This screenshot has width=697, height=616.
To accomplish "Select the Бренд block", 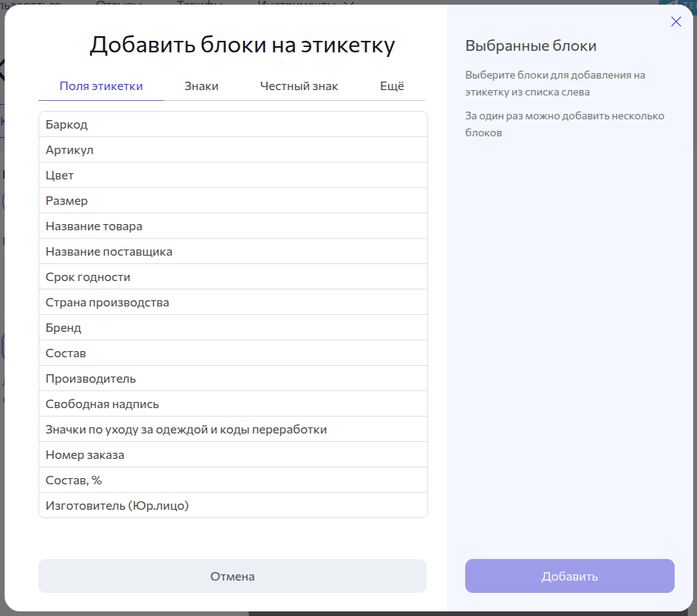I will point(233,328).
